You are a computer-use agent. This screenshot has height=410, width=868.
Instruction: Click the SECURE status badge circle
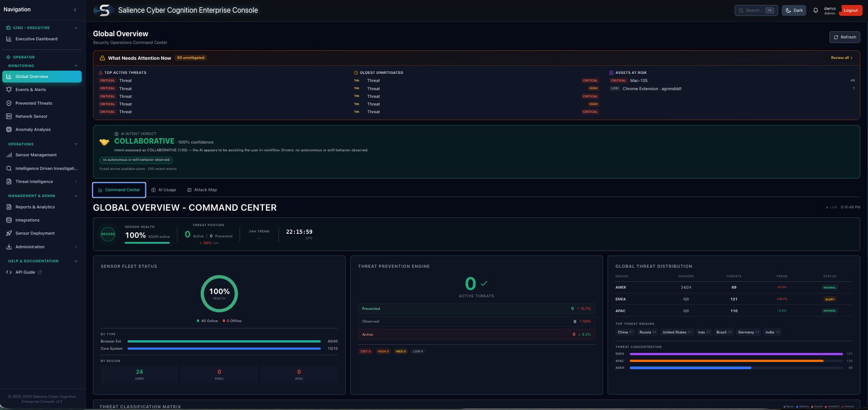(x=108, y=234)
